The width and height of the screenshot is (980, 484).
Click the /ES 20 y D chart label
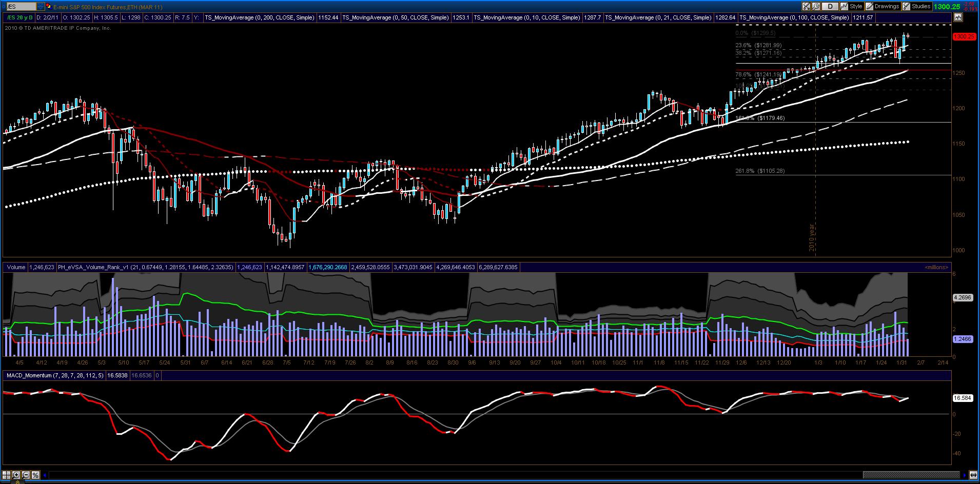tap(19, 17)
